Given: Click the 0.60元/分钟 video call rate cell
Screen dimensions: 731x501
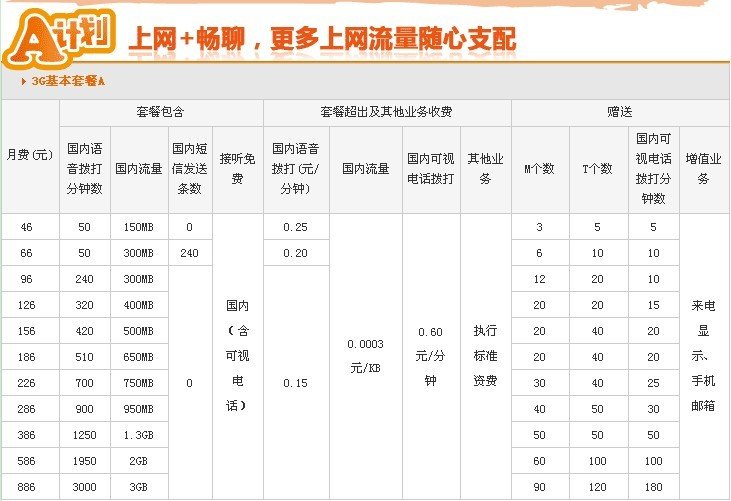Looking at the screenshot, I should (x=431, y=357).
